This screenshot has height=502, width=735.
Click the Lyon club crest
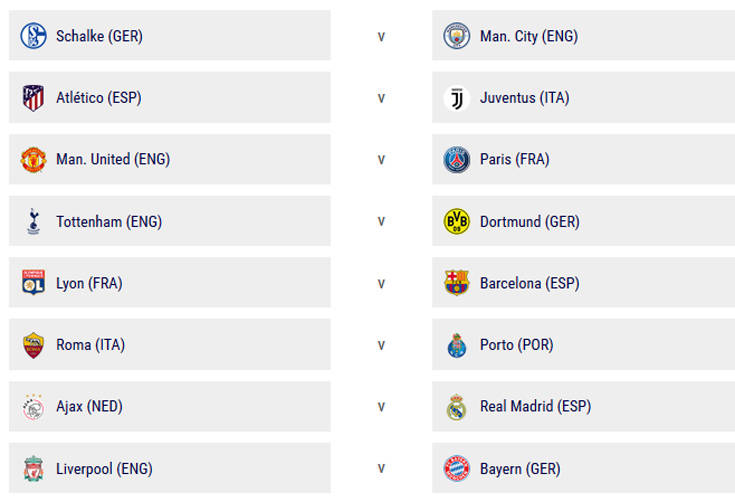coord(33,283)
